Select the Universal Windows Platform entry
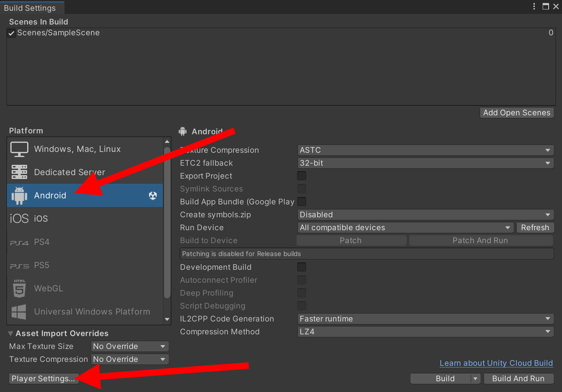This screenshot has width=562, height=392. click(x=85, y=312)
